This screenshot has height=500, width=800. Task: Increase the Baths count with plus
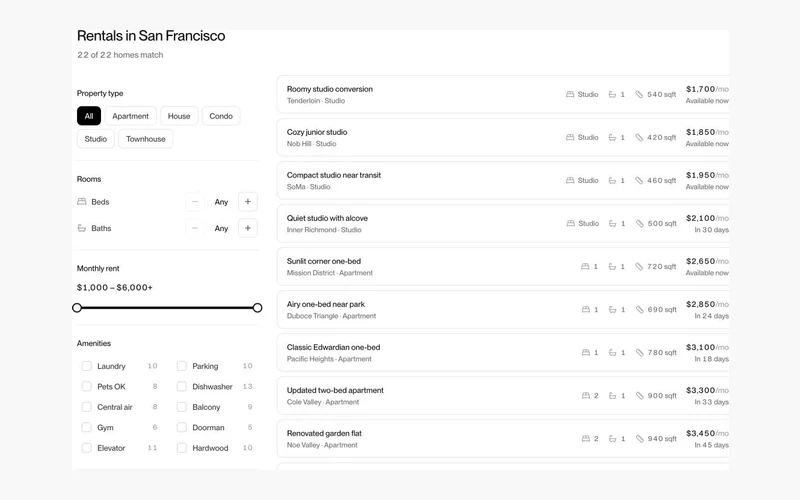click(247, 228)
